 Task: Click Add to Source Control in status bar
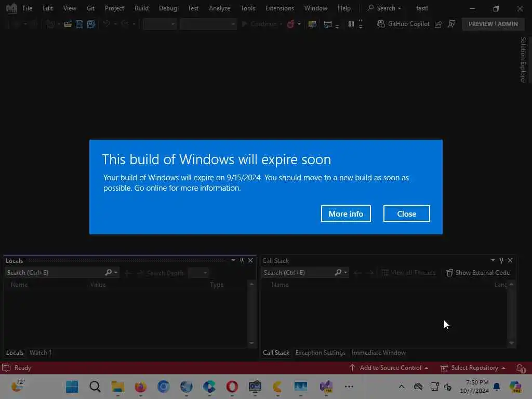389,368
